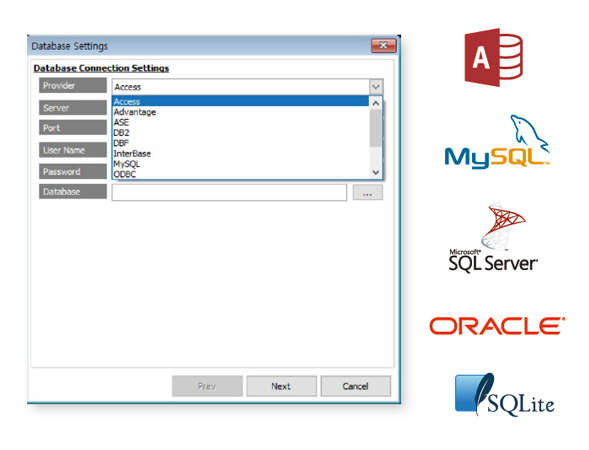Select Access in the provider list

click(x=240, y=101)
